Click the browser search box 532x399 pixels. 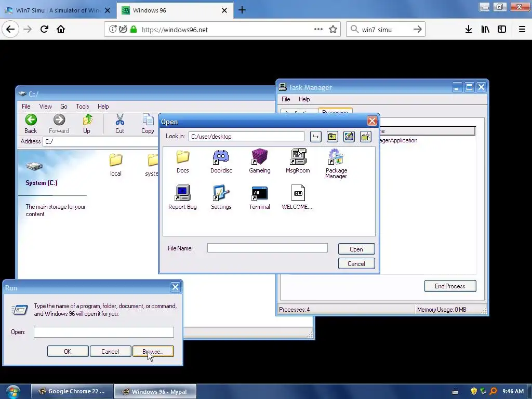(385, 30)
